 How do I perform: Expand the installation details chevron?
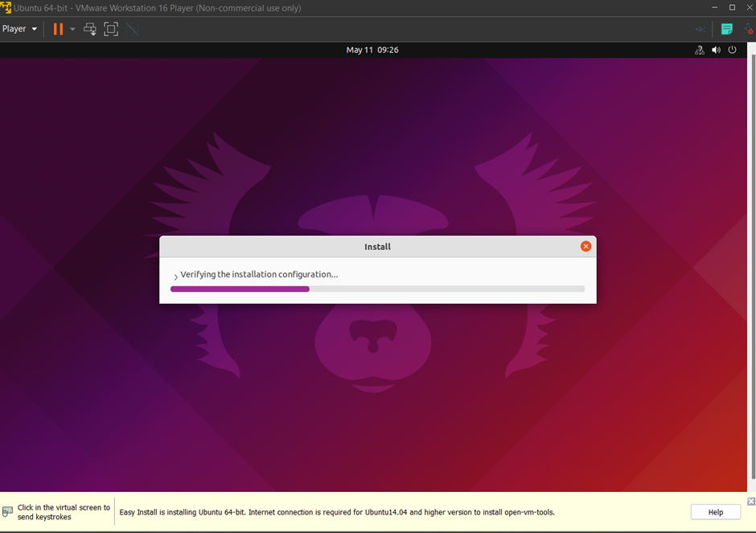(x=175, y=277)
